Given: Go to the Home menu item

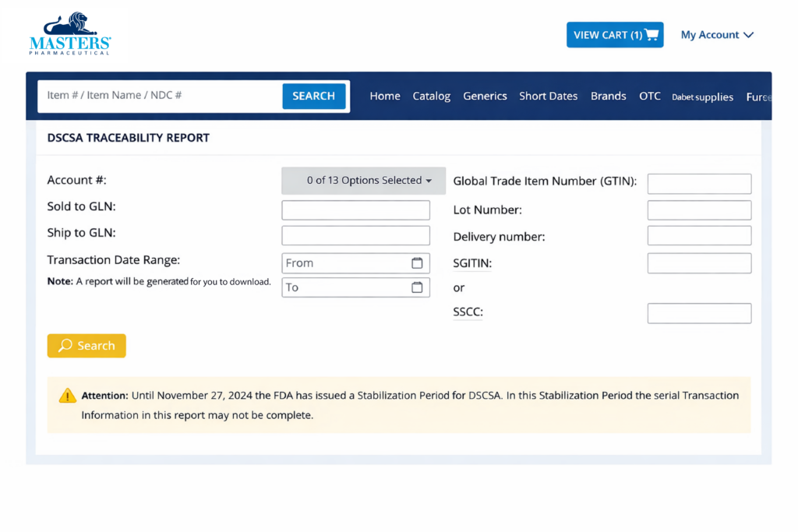Looking at the screenshot, I should click(385, 97).
